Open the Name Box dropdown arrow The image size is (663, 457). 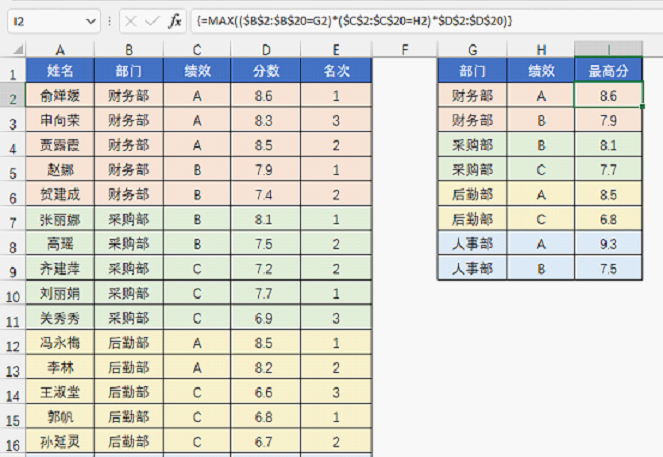point(90,21)
